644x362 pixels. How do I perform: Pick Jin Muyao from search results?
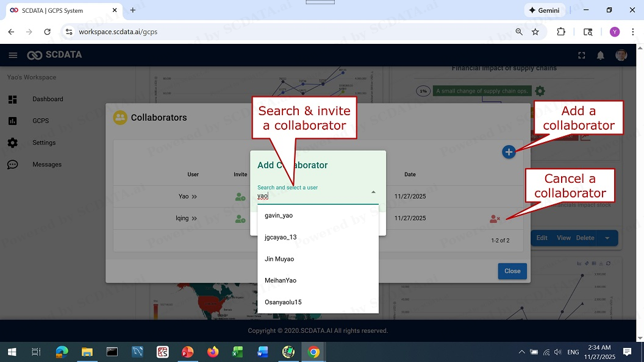(279, 259)
